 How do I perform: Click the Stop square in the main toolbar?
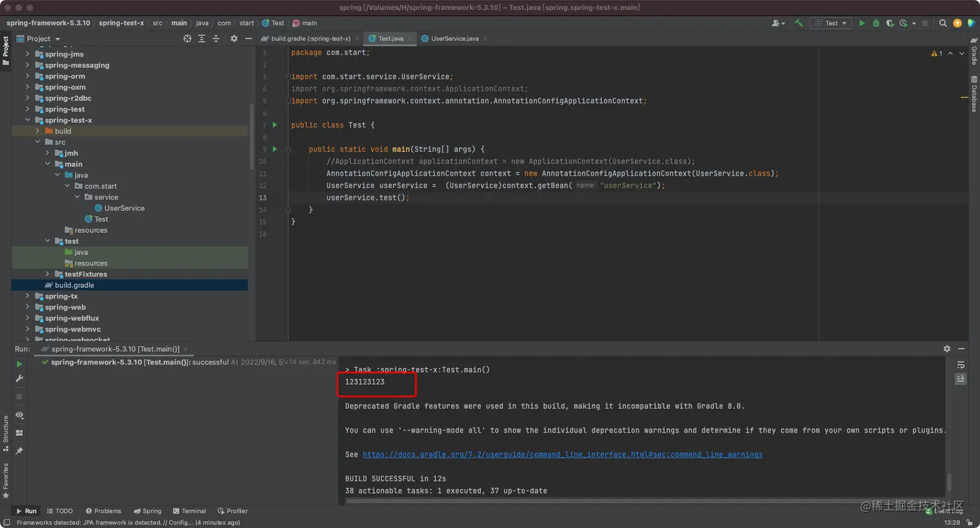pos(925,23)
